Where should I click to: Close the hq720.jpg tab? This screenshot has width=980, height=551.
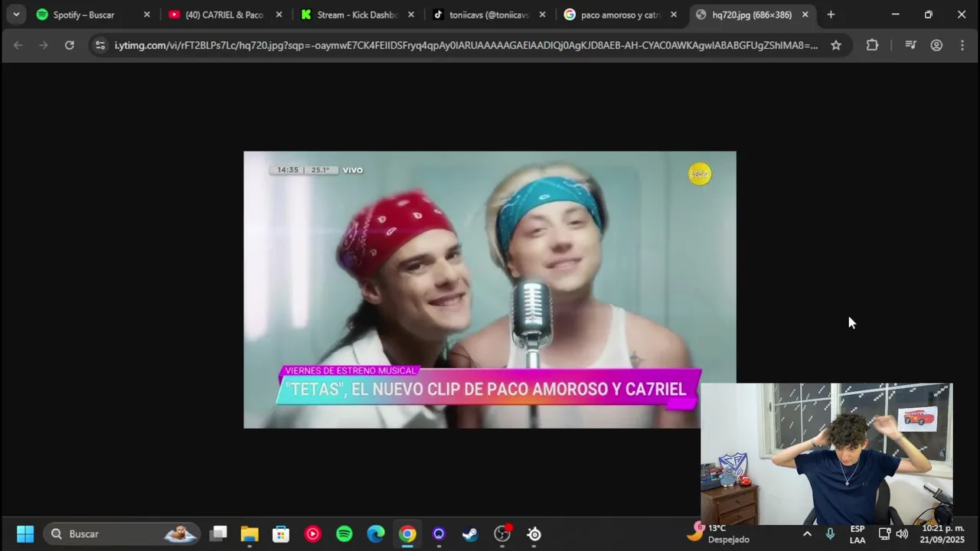[805, 15]
